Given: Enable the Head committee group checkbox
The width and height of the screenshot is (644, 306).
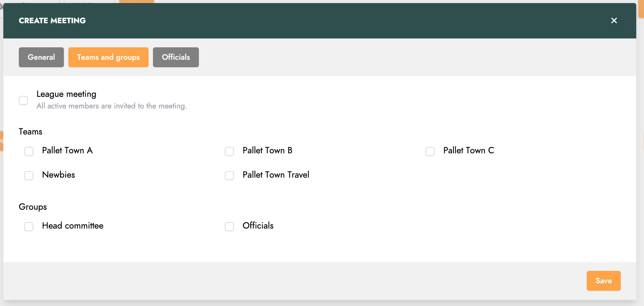Looking at the screenshot, I should (29, 226).
